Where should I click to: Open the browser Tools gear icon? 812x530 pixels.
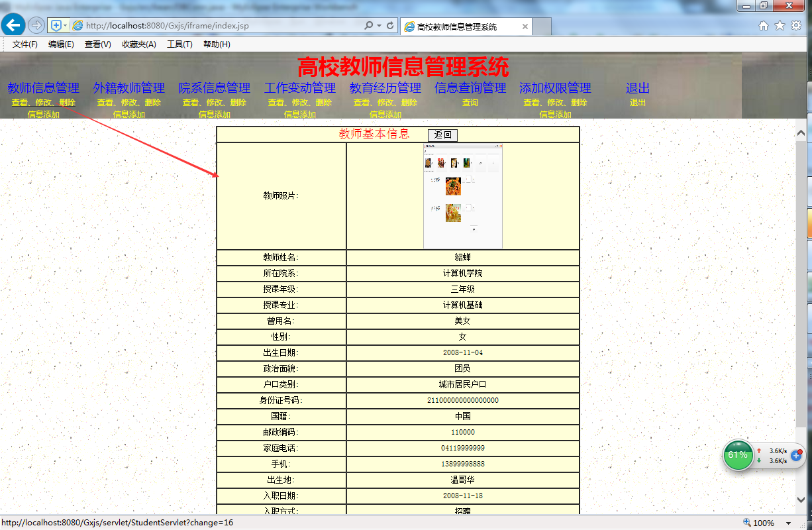pyautogui.click(x=795, y=26)
